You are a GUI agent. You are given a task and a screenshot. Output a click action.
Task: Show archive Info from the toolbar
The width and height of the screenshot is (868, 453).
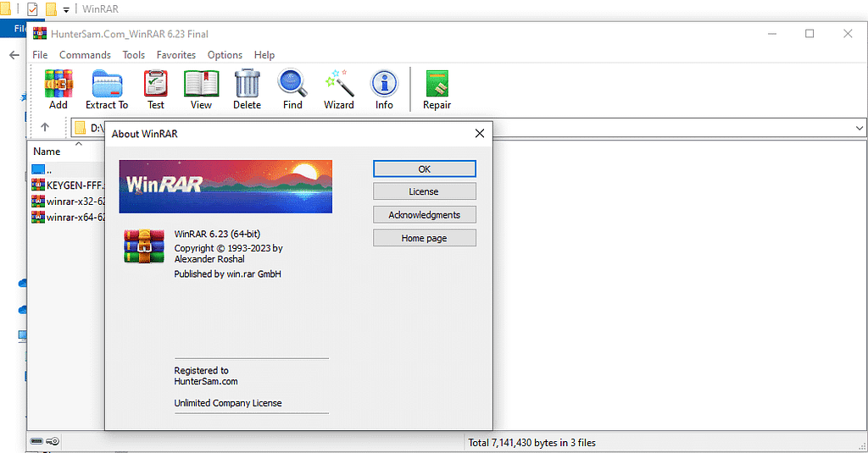[384, 90]
